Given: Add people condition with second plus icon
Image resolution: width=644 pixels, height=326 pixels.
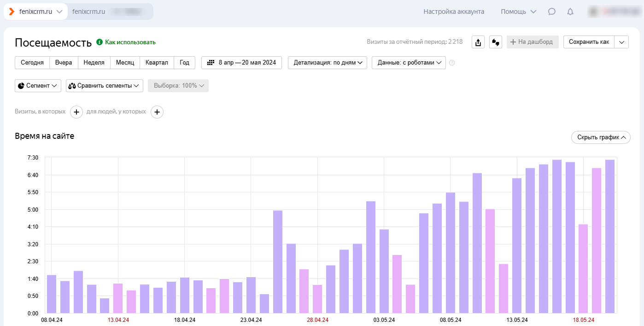Looking at the screenshot, I should coord(157,112).
